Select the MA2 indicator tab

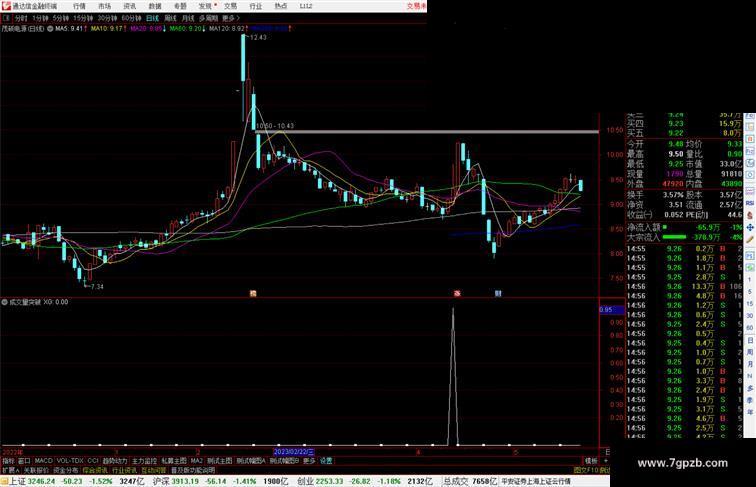(x=197, y=461)
